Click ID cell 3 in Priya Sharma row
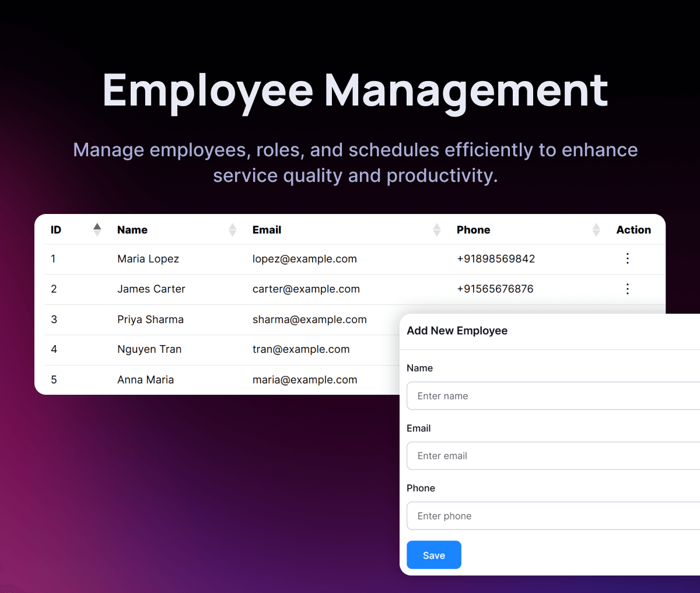Viewport: 700px width, 593px height. (x=54, y=320)
